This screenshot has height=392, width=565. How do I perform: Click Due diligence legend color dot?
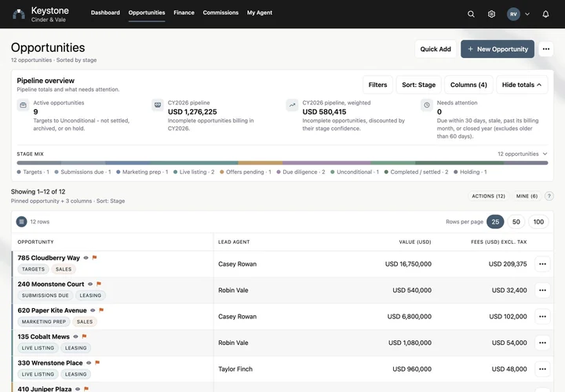pyautogui.click(x=279, y=172)
